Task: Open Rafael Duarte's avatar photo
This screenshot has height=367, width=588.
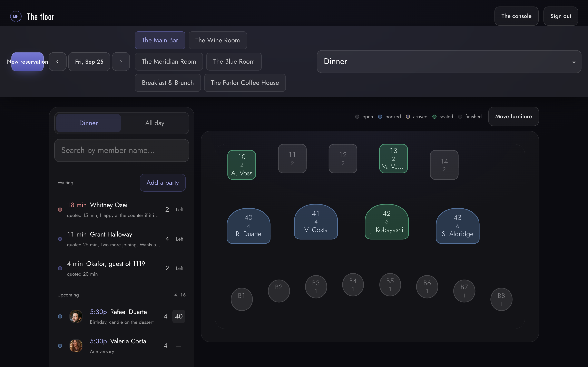Action: [76, 316]
